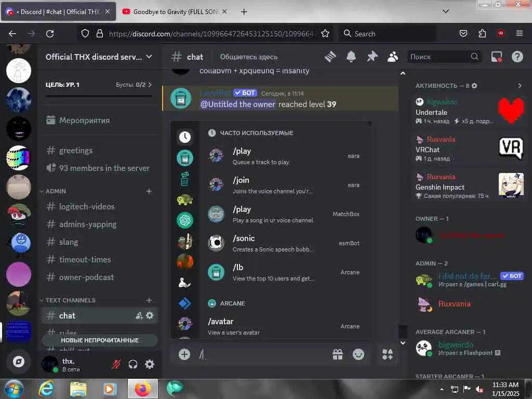Open the gift icon in message bar
532x399 pixels.
[x=338, y=354]
